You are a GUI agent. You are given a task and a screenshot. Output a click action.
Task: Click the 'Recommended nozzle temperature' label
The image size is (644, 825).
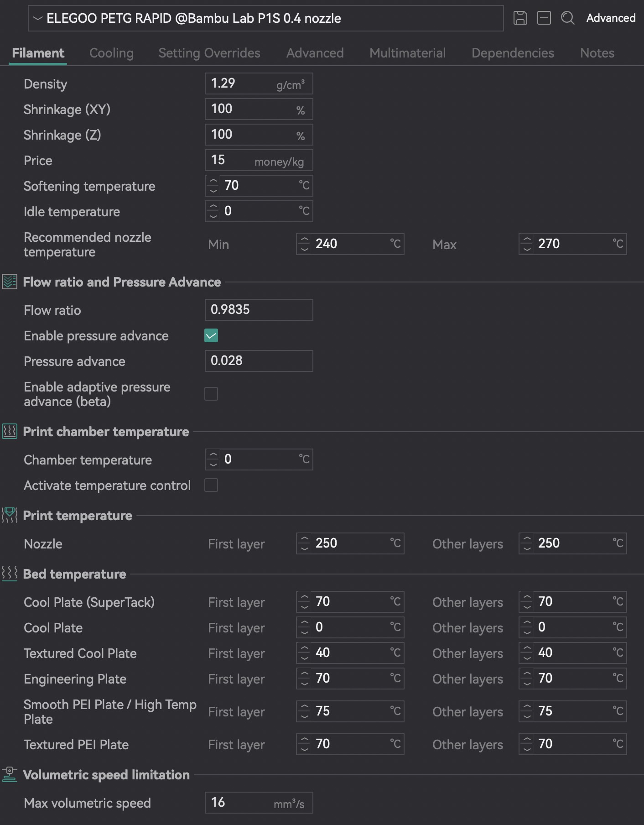pos(87,245)
